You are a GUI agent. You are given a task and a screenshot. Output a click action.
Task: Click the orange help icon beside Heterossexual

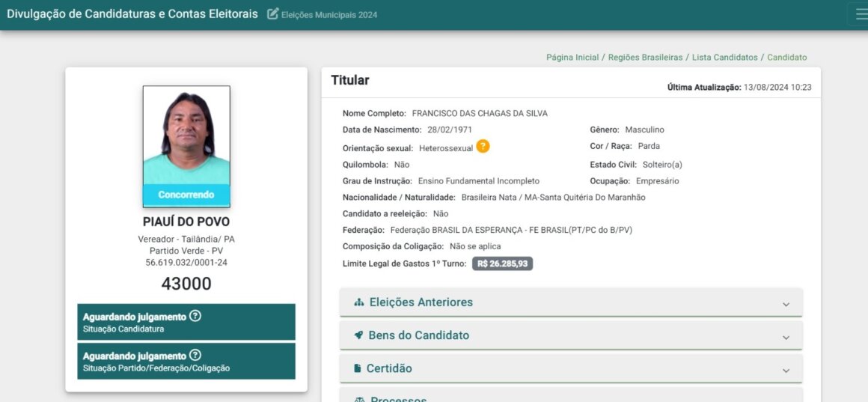tap(483, 147)
